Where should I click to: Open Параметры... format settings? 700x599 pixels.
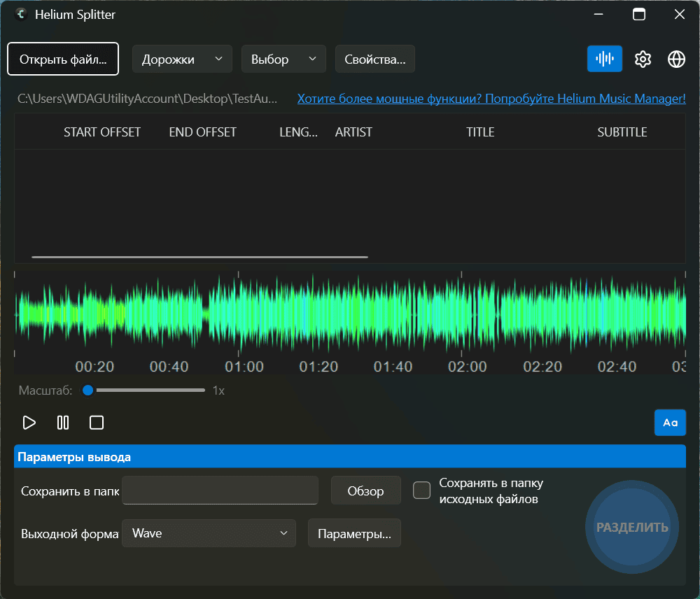pyautogui.click(x=354, y=533)
